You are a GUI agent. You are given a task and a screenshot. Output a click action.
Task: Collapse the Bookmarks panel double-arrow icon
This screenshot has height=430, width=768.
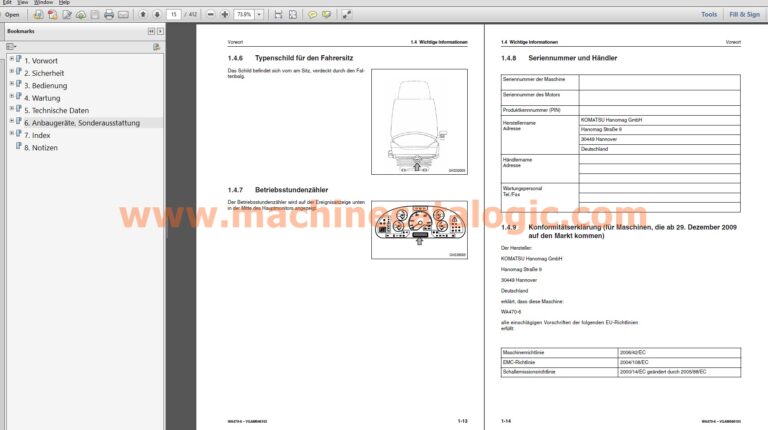point(151,31)
